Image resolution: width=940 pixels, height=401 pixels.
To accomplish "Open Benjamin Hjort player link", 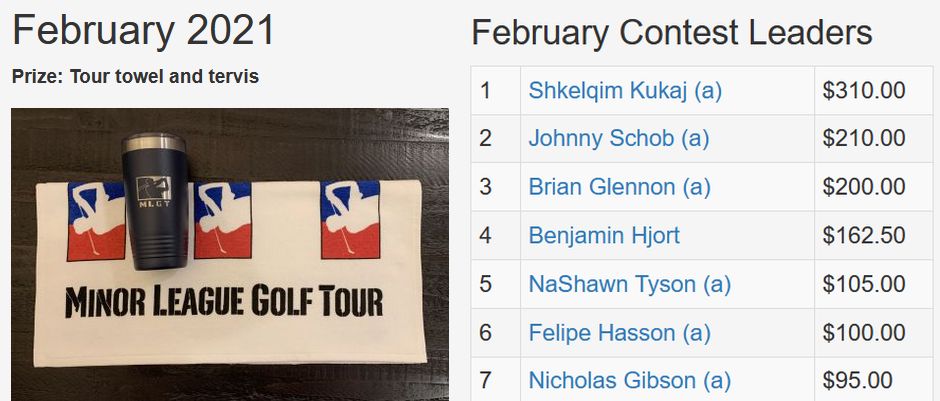I will coord(604,236).
